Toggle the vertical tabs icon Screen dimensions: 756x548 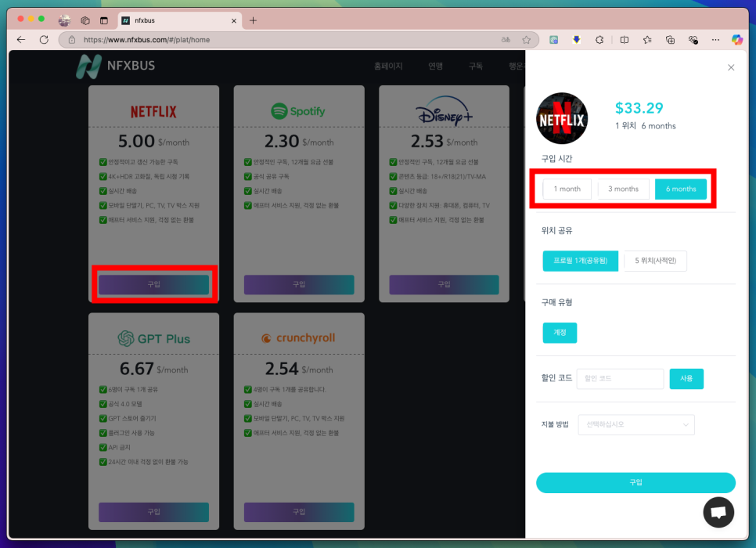click(x=103, y=20)
